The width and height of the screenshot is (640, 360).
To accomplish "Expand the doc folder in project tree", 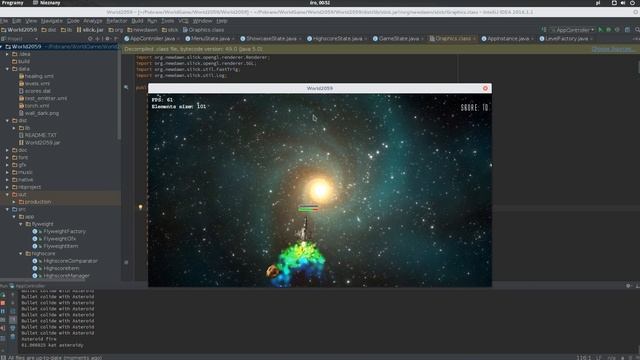I will 7,150.
